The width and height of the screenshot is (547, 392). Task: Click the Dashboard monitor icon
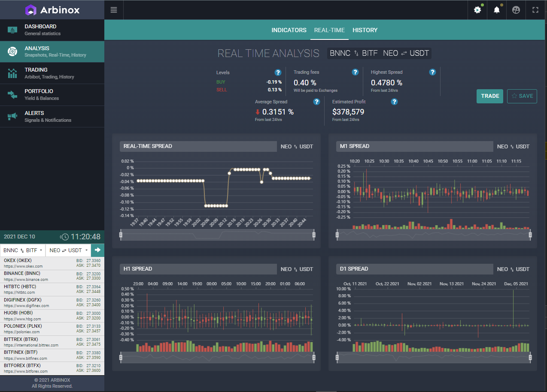click(x=12, y=30)
